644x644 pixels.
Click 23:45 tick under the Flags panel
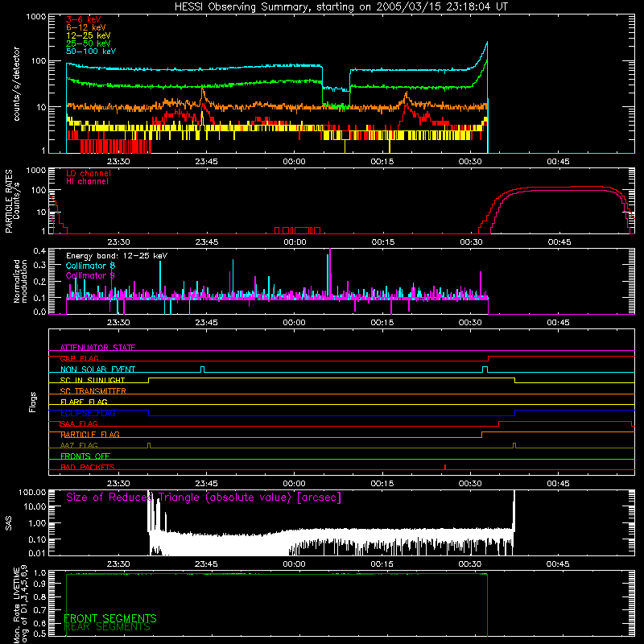(206, 484)
